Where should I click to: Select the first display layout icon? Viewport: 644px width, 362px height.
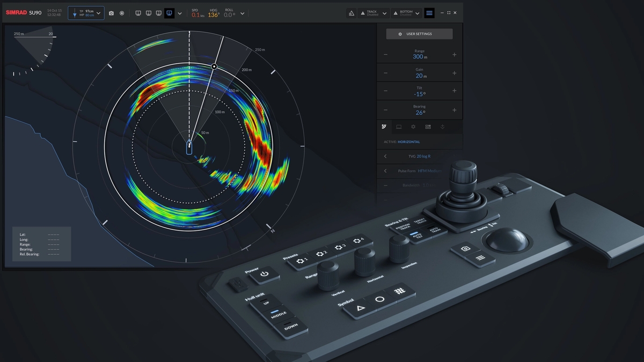pyautogui.click(x=138, y=13)
